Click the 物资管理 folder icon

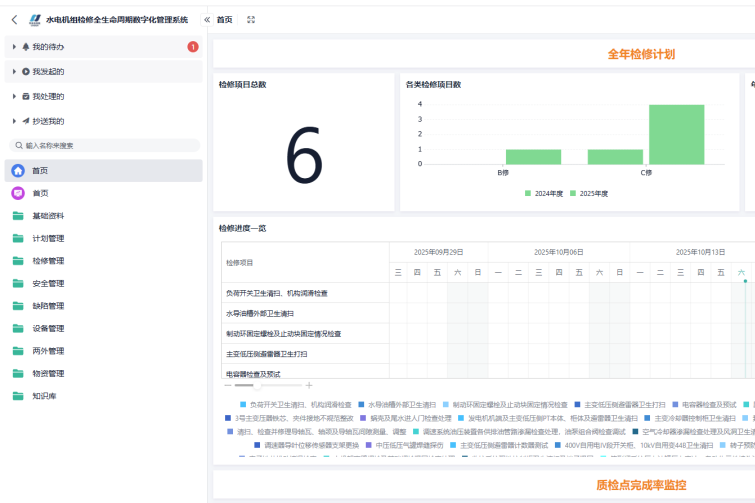coord(18,374)
